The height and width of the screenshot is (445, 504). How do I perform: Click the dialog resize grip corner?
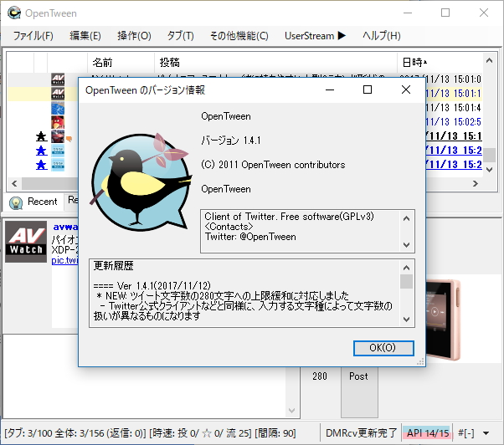coord(420,362)
